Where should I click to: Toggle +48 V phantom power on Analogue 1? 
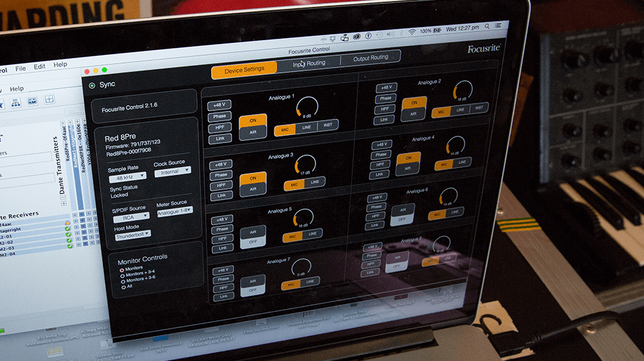pos(220,105)
